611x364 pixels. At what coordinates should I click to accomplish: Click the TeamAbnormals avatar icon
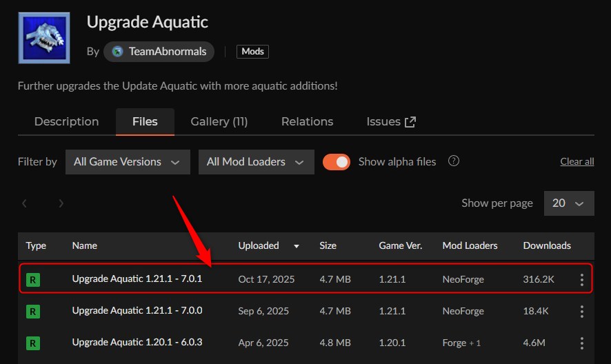pyautogui.click(x=117, y=52)
